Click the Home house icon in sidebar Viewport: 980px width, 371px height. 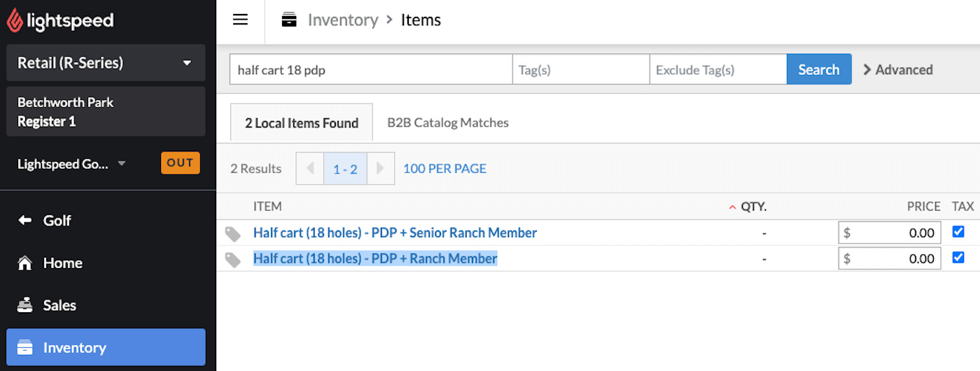pos(24,263)
